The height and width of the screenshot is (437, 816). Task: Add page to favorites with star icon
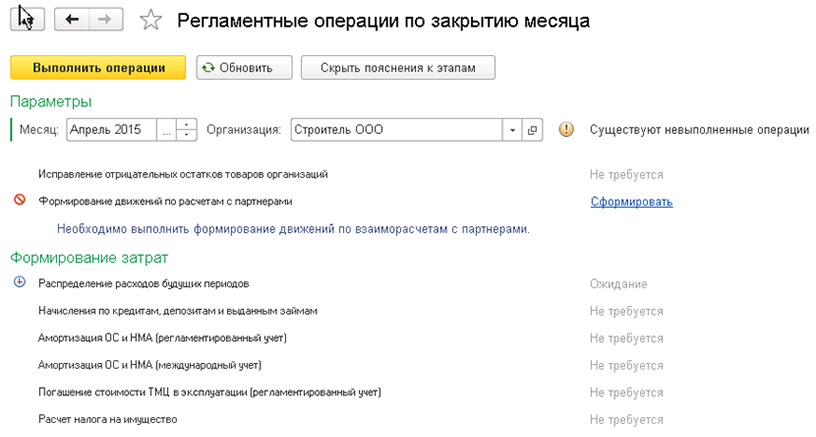point(151,20)
